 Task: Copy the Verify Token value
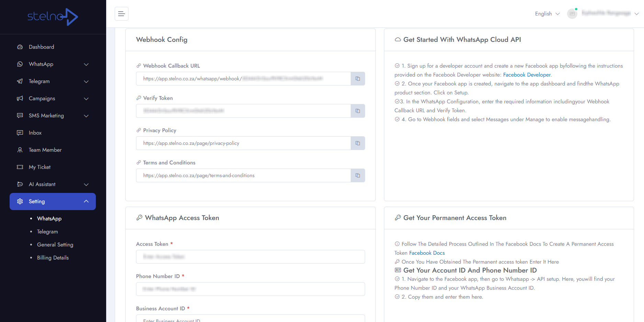pos(358,111)
